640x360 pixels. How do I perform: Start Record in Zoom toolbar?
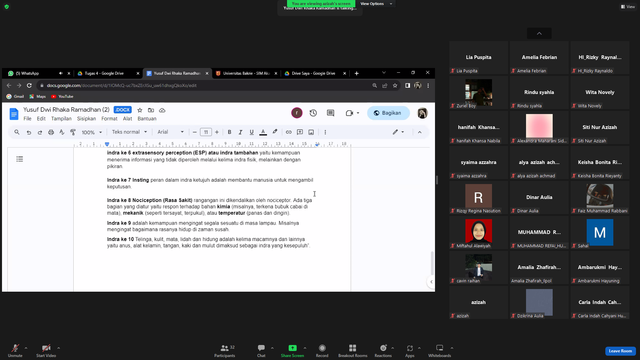322,351
